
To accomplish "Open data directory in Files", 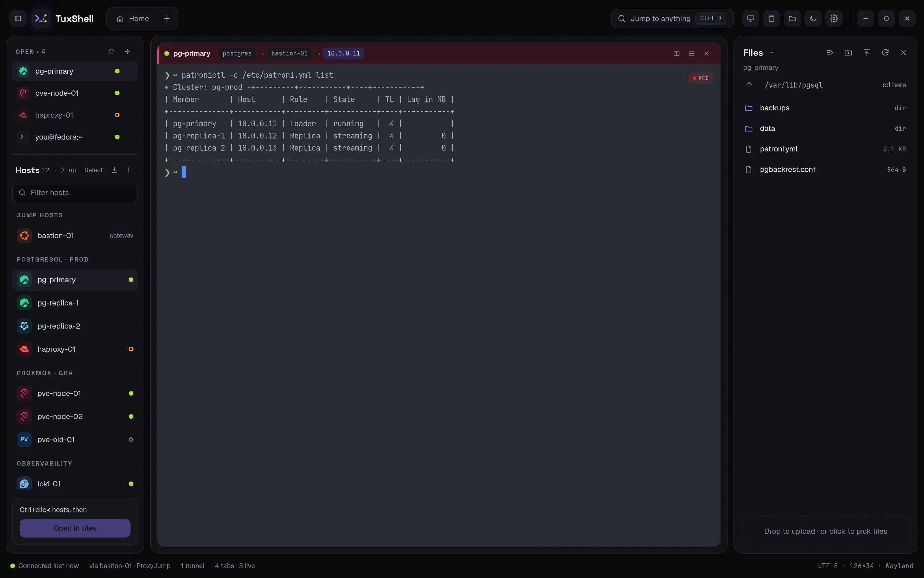I will 826,128.
